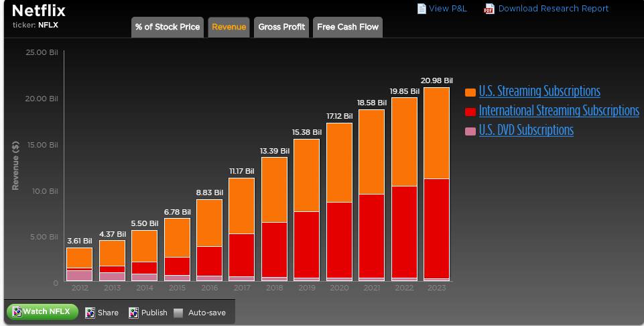Click the Publish icon in bottom toolbar

click(x=134, y=313)
